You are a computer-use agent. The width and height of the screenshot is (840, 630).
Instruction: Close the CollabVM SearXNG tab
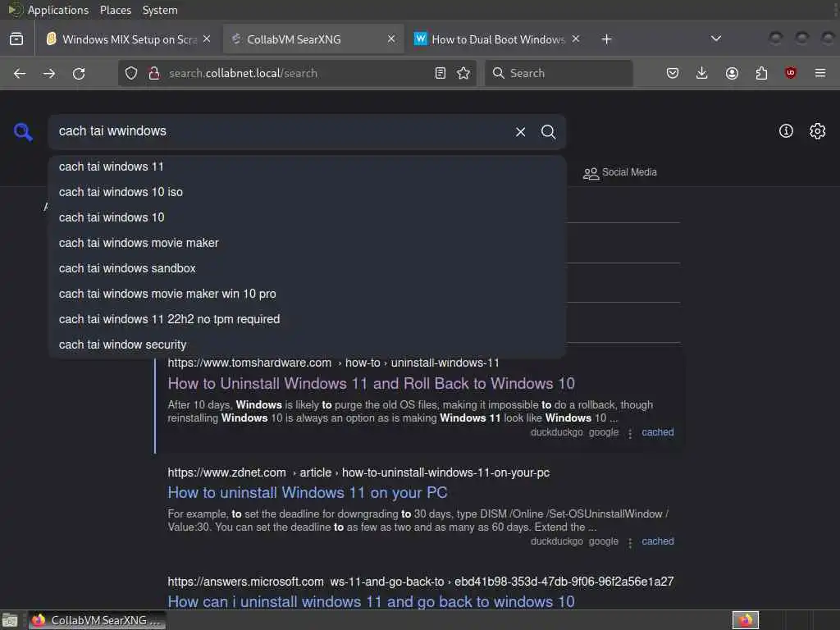click(391, 39)
